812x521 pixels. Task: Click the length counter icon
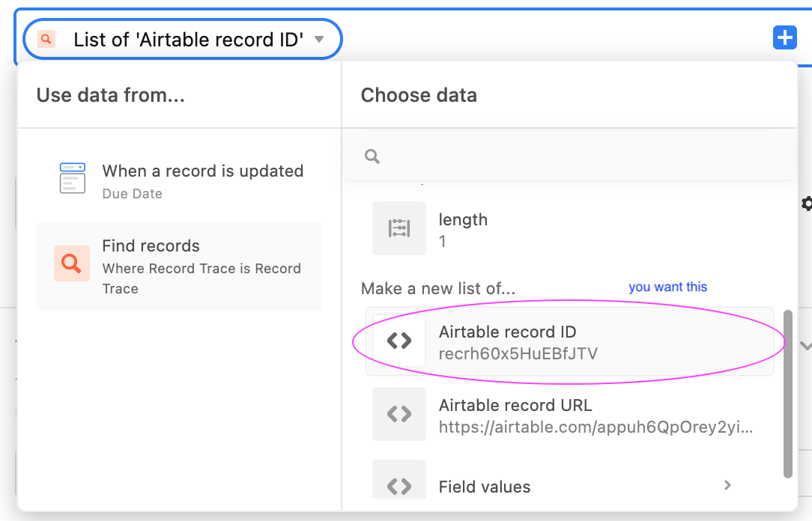tap(399, 228)
